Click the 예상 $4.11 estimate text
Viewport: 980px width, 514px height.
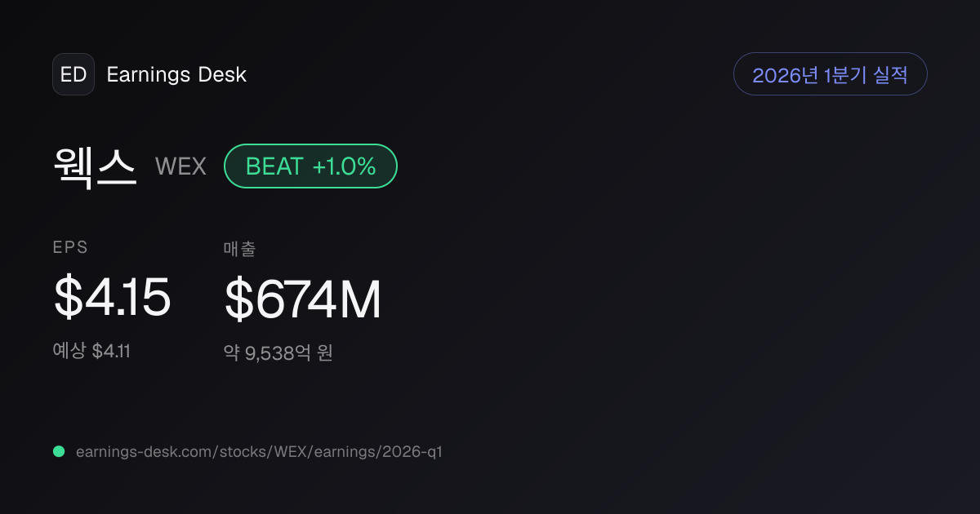pyautogui.click(x=91, y=351)
